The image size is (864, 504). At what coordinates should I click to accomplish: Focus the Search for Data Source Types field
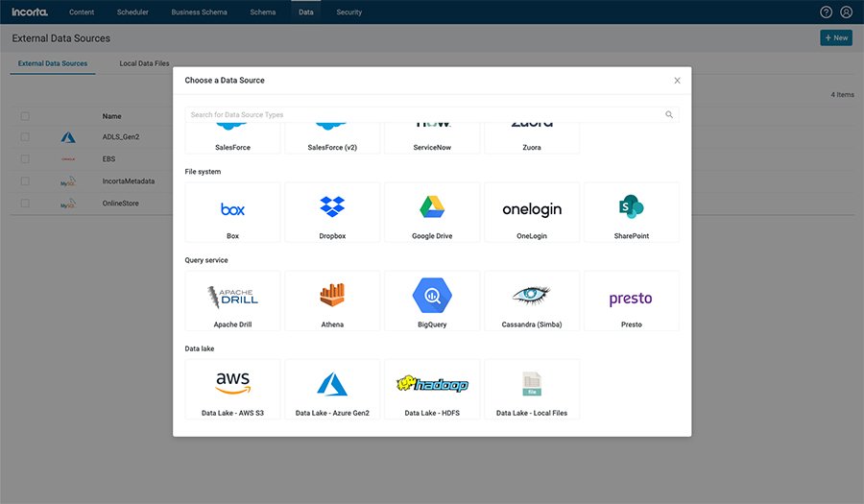click(422, 115)
